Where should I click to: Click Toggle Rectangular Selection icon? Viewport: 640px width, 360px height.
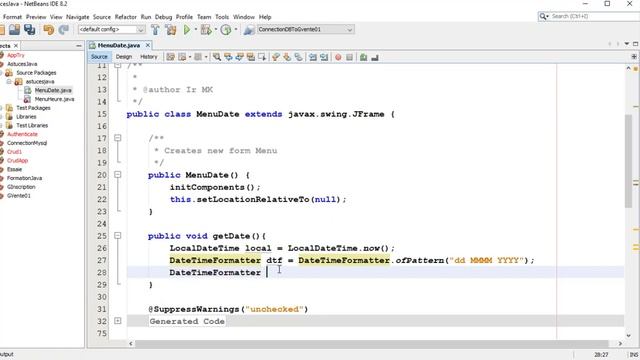(x=262, y=57)
